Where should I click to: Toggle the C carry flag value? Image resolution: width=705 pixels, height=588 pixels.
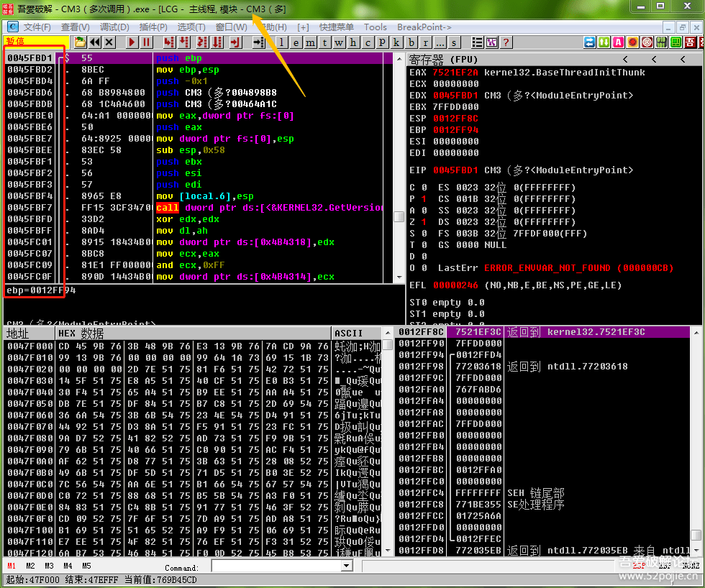pos(422,188)
